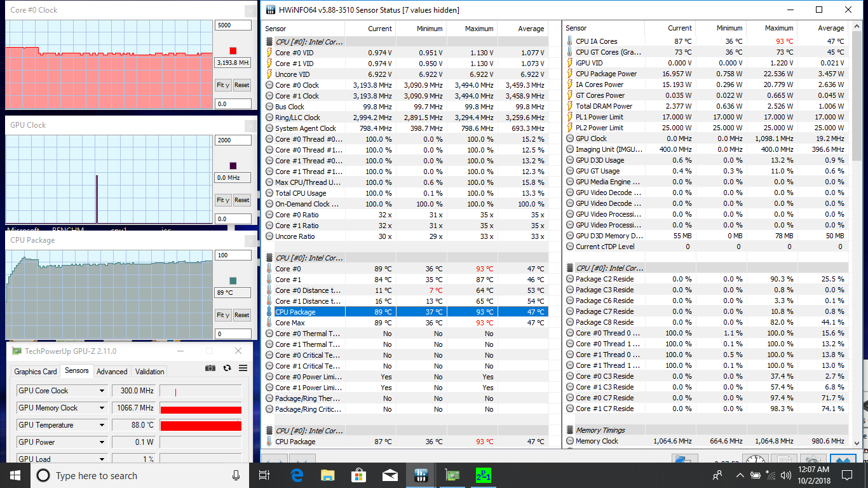Click Reset in GPU Clock graph window
868x488 pixels.
click(242, 200)
